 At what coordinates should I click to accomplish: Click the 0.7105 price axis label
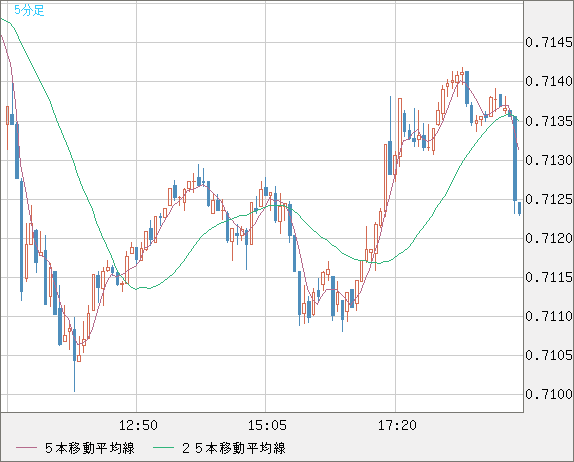(549, 355)
